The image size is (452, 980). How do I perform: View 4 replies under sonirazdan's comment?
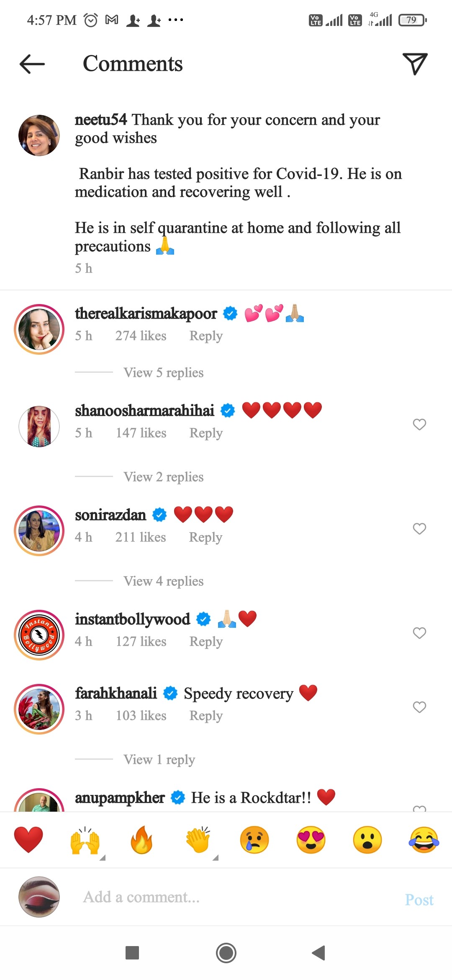[x=163, y=581]
